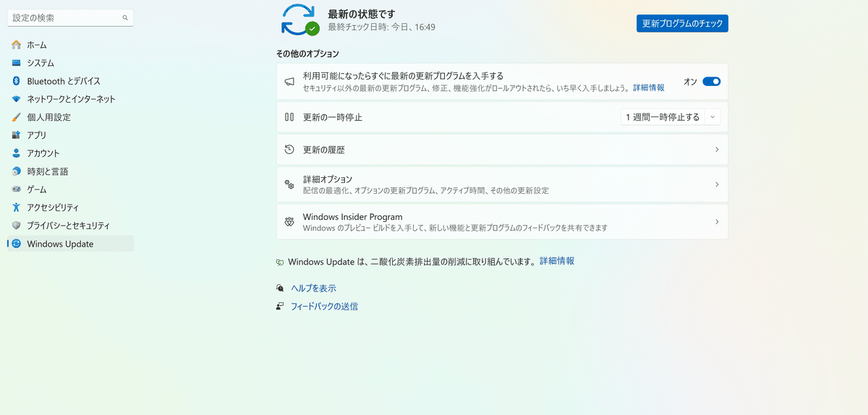
Task: Open 詳細情報 link about carbon emissions
Action: (557, 261)
